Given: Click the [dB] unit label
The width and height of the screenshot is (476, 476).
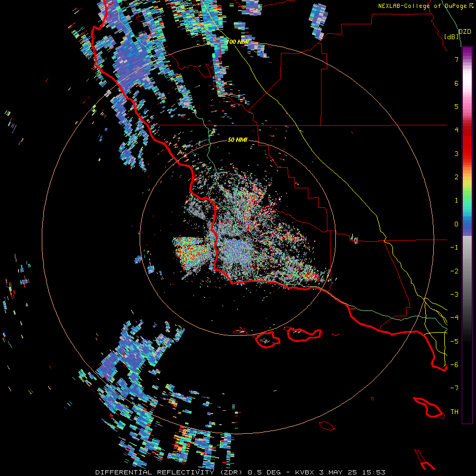Looking at the screenshot, I should 452,36.
